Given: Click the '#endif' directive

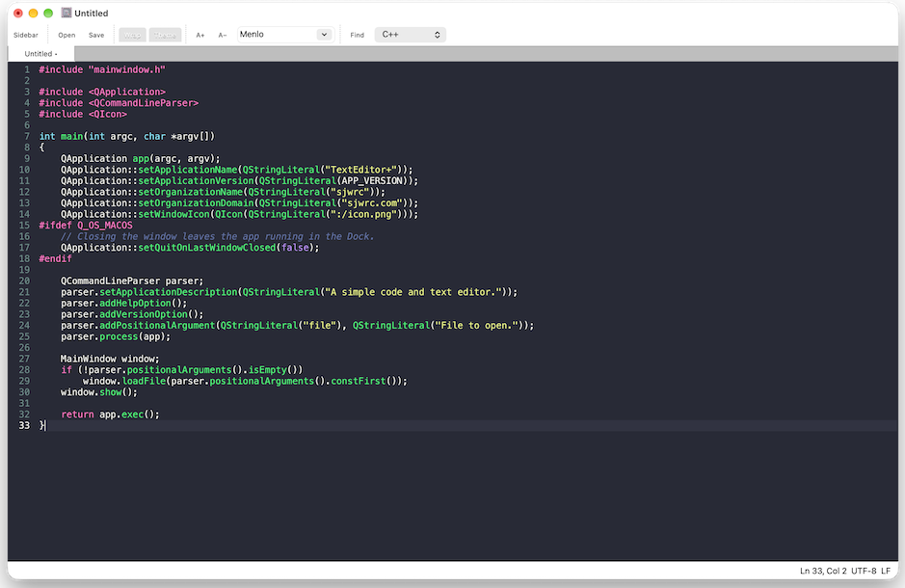Looking at the screenshot, I should [55, 258].
